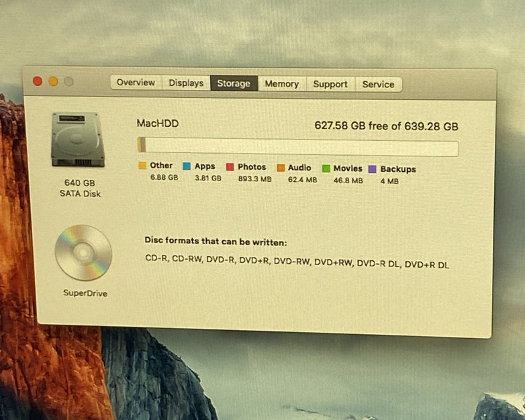The image size is (525, 420).
Task: Click the MacHDD volume name
Action: click(x=158, y=123)
